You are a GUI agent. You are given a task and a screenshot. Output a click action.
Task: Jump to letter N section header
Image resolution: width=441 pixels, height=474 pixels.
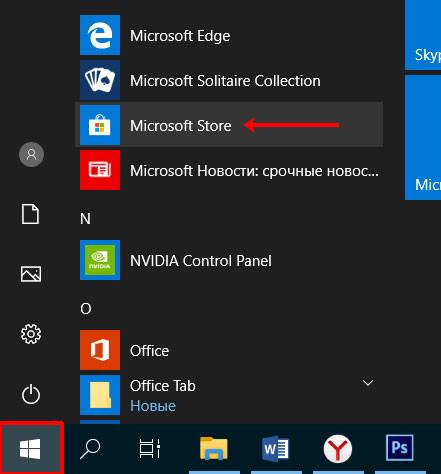pos(85,219)
